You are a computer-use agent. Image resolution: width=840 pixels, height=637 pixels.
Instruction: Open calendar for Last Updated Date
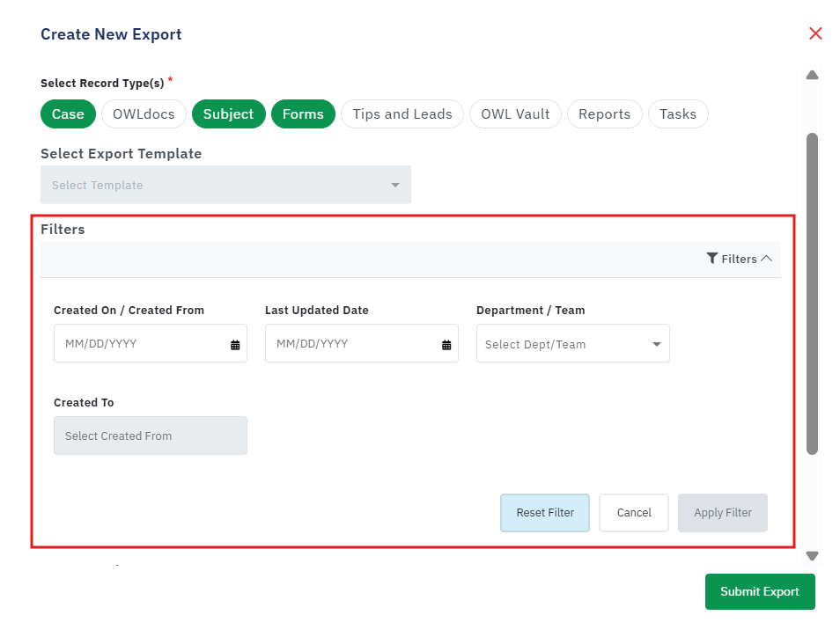click(446, 345)
